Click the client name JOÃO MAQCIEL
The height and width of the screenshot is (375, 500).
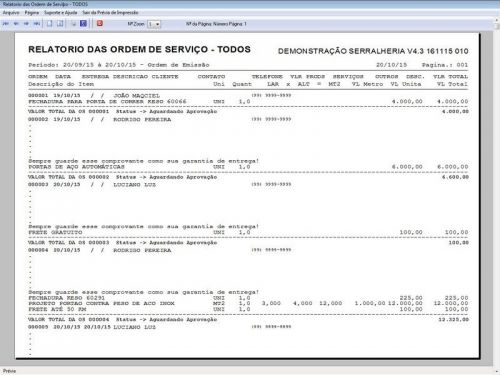[136, 96]
